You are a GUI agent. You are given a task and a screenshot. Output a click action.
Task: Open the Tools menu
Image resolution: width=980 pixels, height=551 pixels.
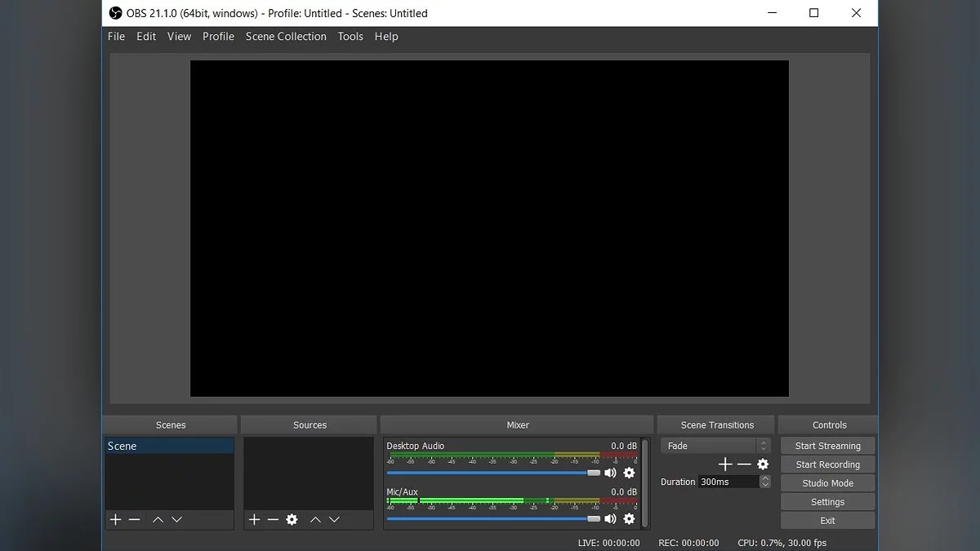(x=350, y=37)
